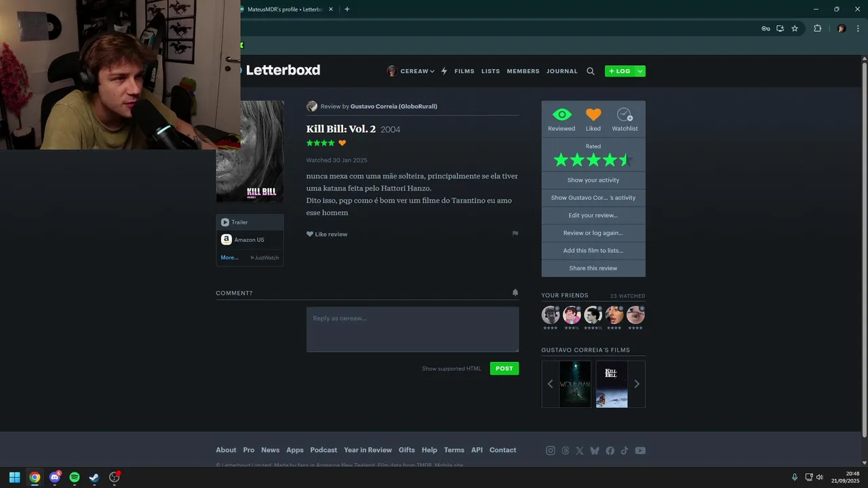Screen dimensions: 868x488
Task: Open reviewer Gustavo Correia (GloboRurall) profile
Action: (393, 106)
